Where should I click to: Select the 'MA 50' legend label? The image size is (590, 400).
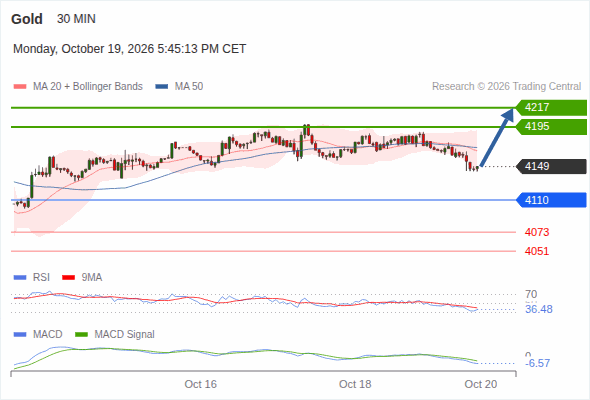click(x=189, y=87)
